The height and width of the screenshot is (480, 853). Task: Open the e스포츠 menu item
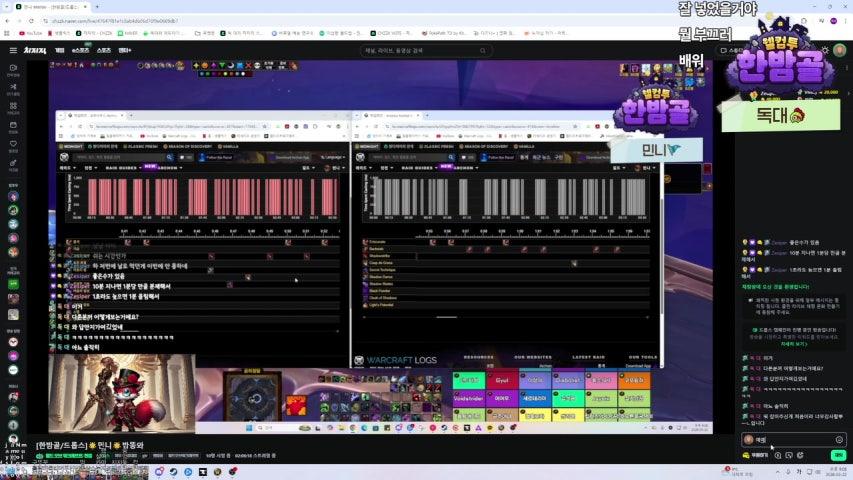[x=81, y=50]
